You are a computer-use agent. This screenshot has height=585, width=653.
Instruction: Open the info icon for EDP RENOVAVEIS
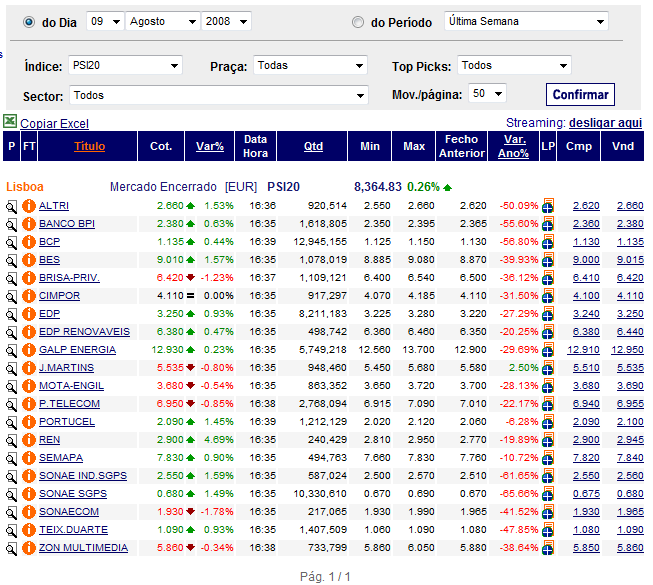click(28, 332)
